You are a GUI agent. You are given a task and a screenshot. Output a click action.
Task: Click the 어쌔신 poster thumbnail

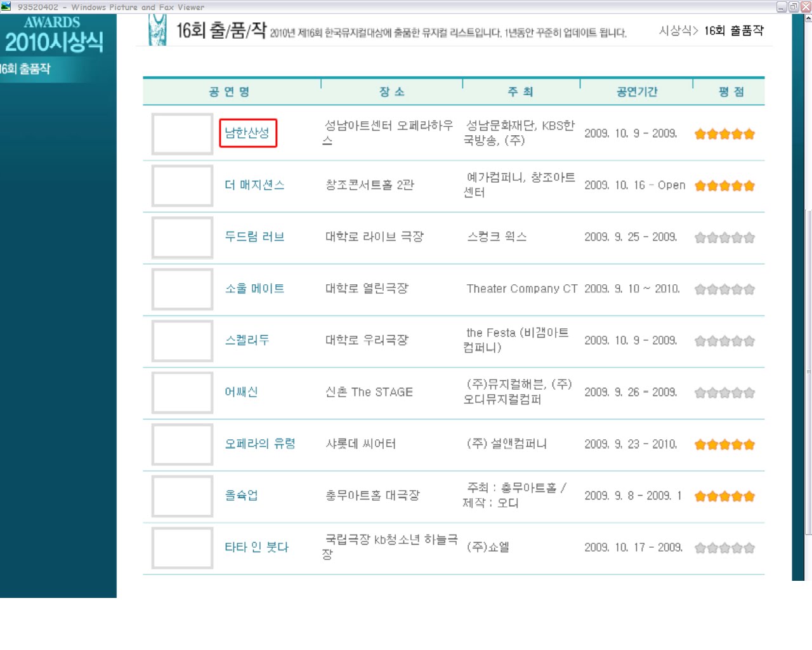click(x=182, y=393)
